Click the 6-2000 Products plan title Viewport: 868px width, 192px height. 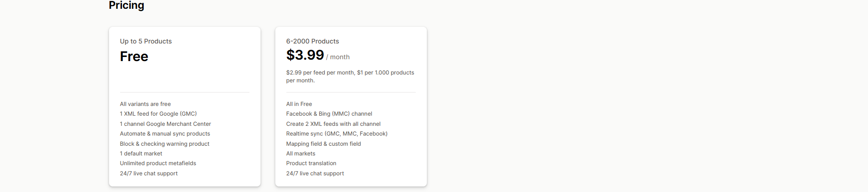coord(312,41)
